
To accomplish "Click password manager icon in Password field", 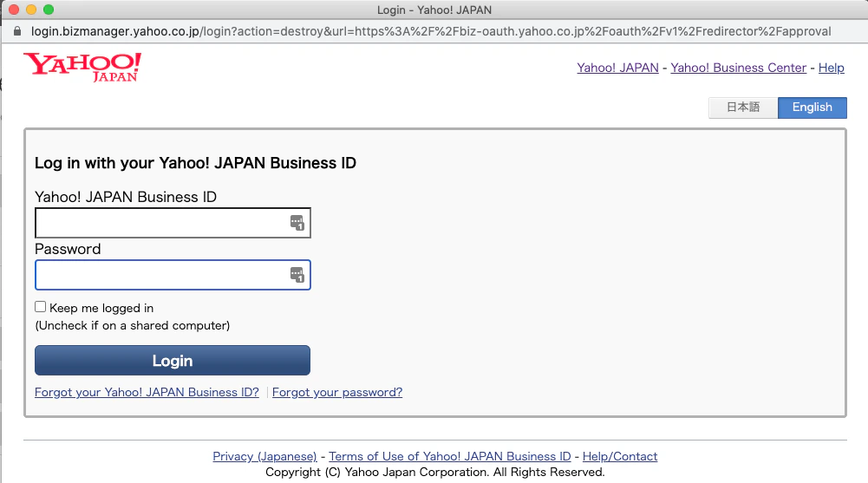I will tap(297, 275).
